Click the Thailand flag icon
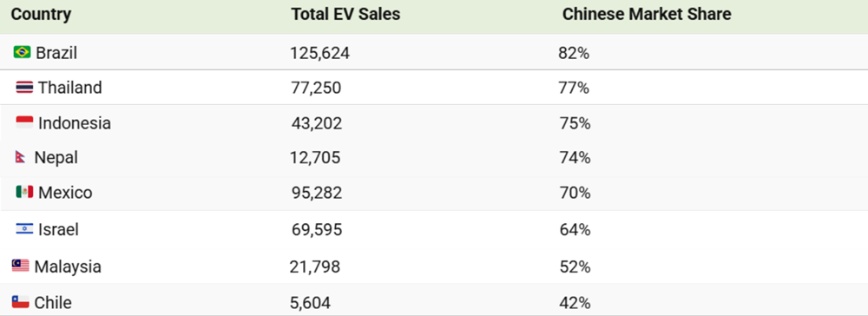The image size is (868, 316). pos(24,88)
